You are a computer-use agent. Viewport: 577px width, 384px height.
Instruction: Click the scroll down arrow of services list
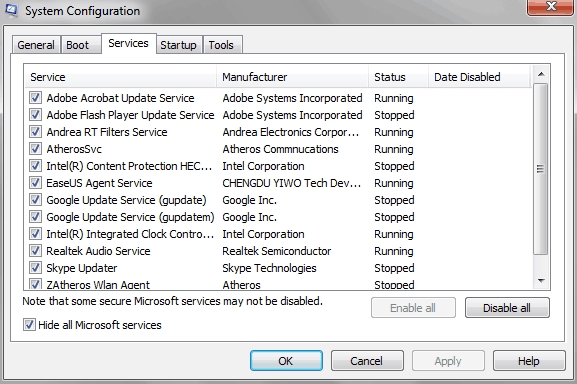pos(541,281)
